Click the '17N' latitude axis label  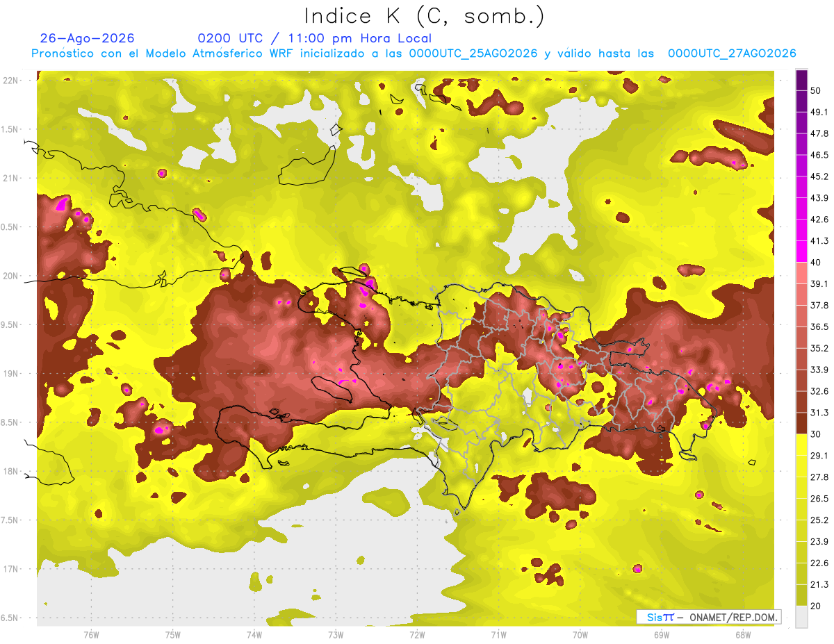click(12, 569)
